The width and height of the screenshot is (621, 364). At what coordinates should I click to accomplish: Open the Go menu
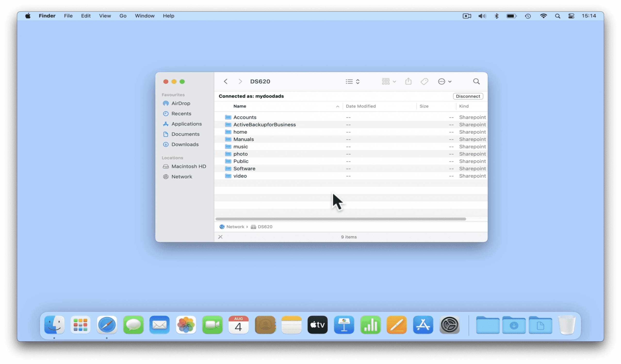pyautogui.click(x=123, y=16)
